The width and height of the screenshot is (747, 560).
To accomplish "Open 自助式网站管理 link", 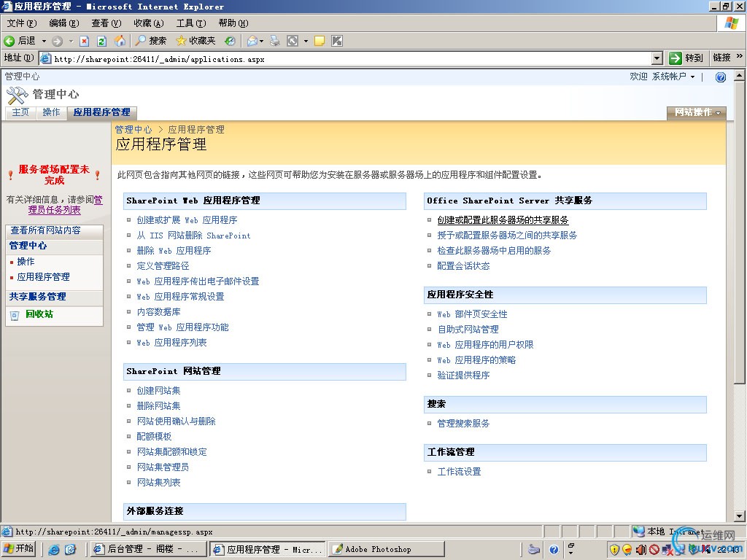I will click(x=468, y=329).
